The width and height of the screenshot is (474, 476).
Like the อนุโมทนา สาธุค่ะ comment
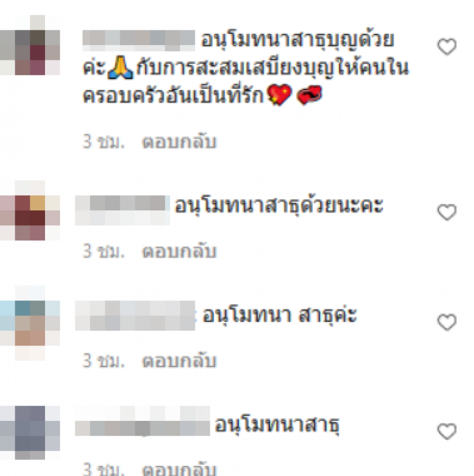[x=447, y=322]
